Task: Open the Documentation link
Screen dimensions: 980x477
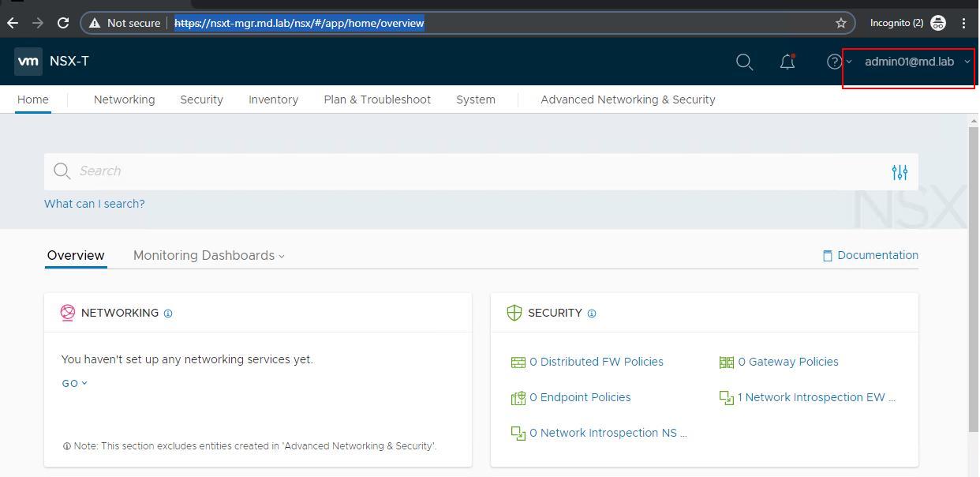Action: click(878, 255)
